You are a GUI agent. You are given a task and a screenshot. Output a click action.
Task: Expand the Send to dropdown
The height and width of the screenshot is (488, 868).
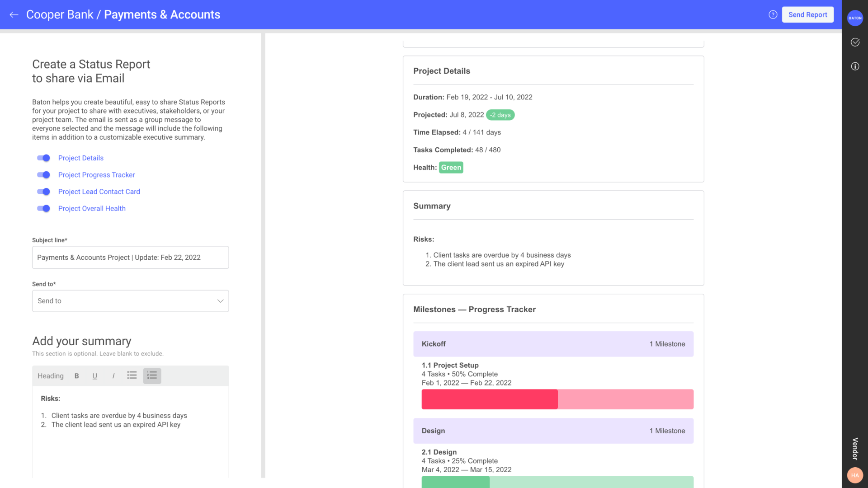(x=130, y=301)
